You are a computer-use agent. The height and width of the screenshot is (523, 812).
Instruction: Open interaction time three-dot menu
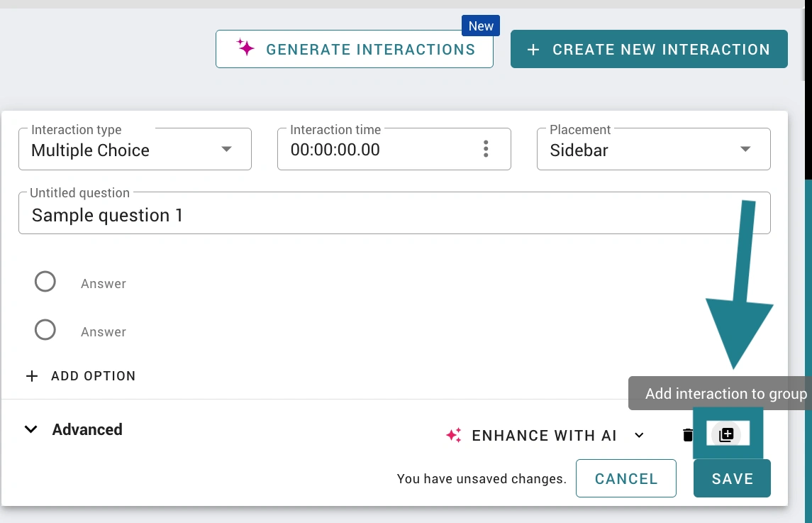(x=486, y=149)
